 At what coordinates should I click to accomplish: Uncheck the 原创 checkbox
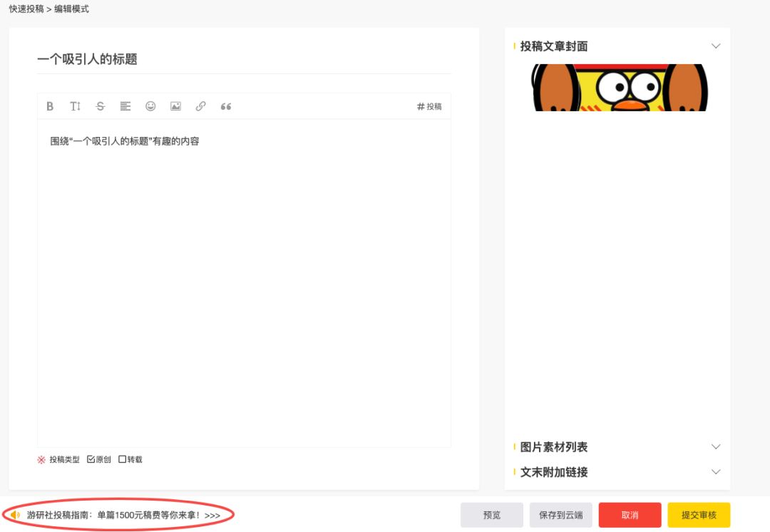coord(91,459)
